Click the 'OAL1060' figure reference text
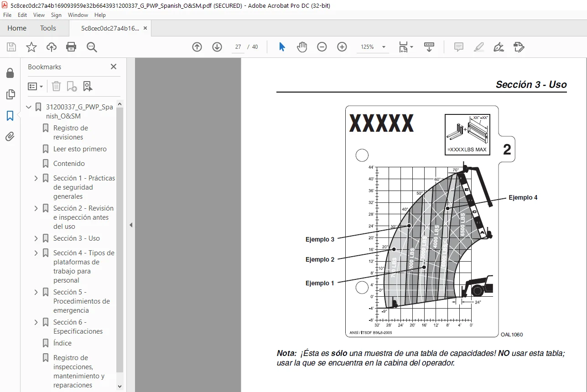Viewport: 587px width, 392px height. [511, 335]
